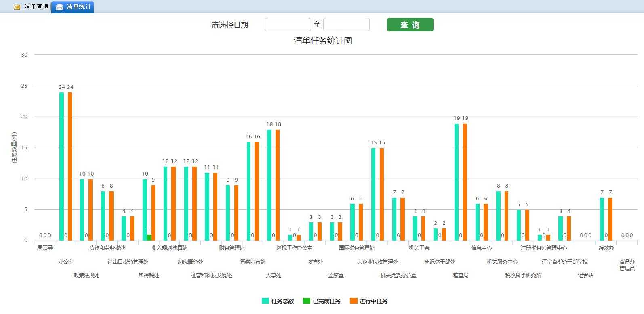Click the 政策法规处 axis label
This screenshot has height=314, width=644.
[86, 275]
